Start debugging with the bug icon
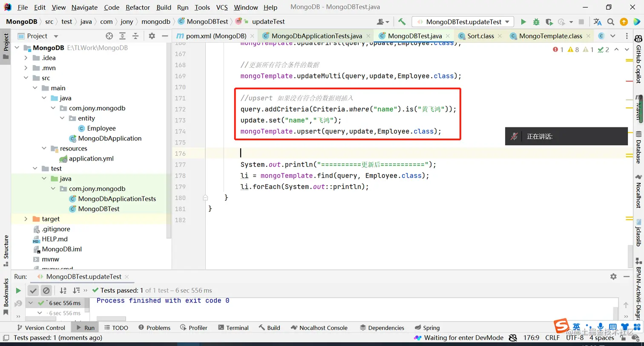Screen dimensions: 644x346 coord(536,22)
